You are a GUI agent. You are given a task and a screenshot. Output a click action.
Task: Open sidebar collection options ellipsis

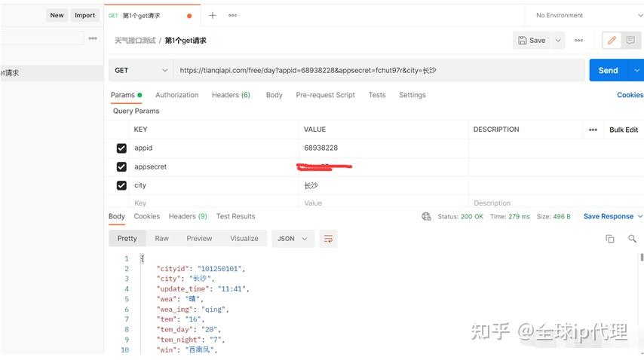click(93, 38)
